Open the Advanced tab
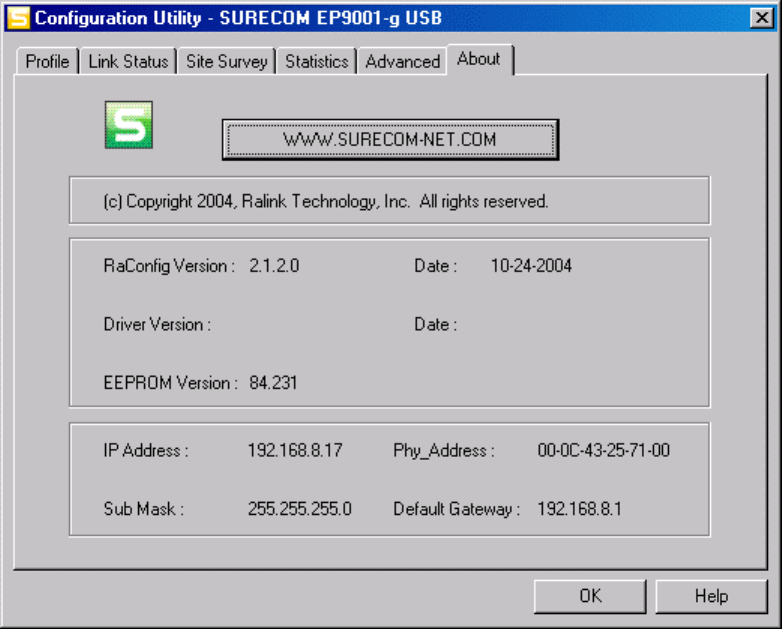This screenshot has width=782, height=629. coord(402,62)
